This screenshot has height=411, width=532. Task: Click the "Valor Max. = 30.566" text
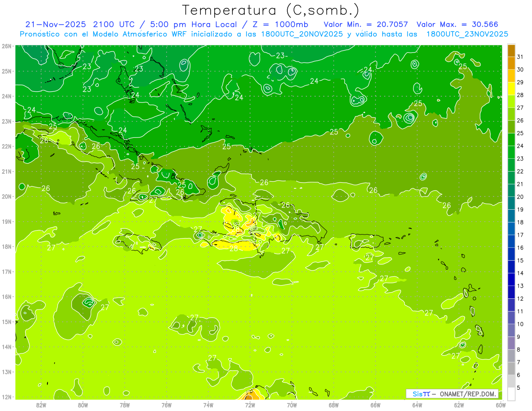click(457, 24)
